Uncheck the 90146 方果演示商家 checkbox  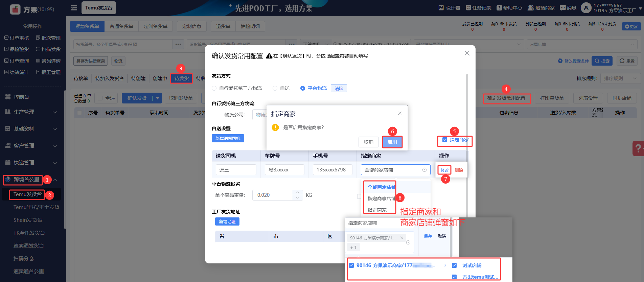(x=351, y=265)
